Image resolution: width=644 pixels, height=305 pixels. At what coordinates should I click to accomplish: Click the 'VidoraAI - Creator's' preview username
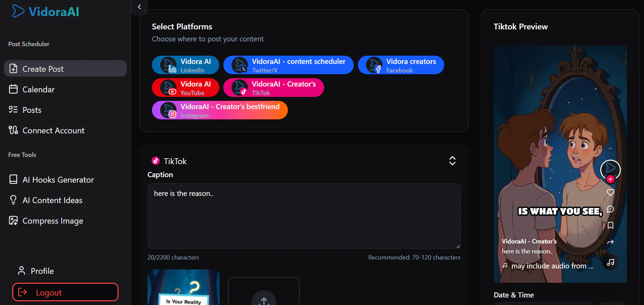click(x=529, y=241)
